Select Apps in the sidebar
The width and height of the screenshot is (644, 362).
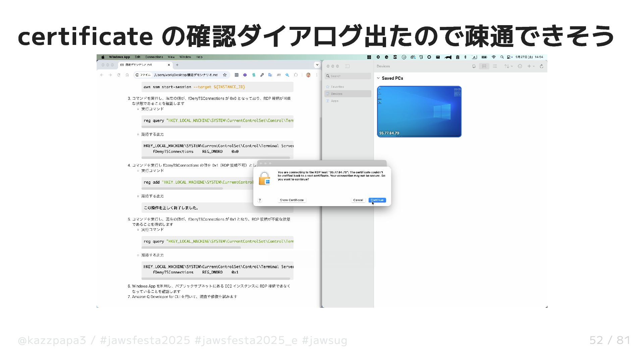coord(334,101)
